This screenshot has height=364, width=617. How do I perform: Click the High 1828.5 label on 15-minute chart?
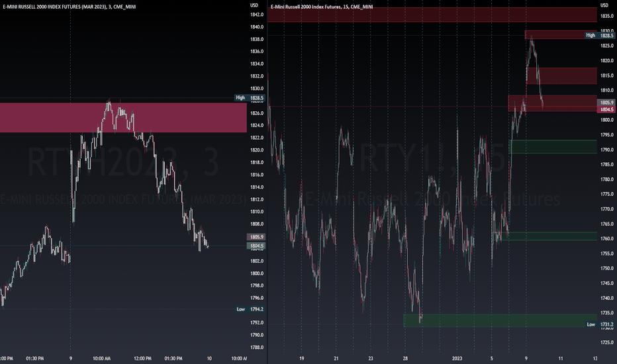[x=600, y=36]
